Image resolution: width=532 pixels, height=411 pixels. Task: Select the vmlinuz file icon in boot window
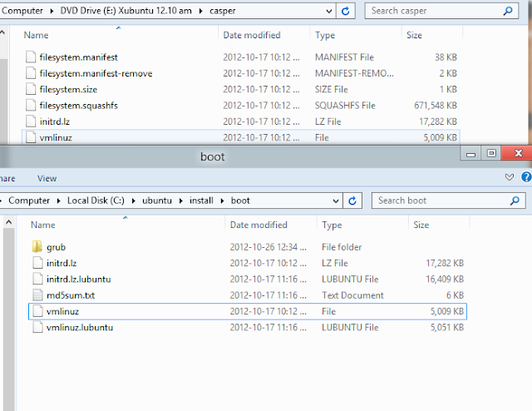click(x=37, y=311)
